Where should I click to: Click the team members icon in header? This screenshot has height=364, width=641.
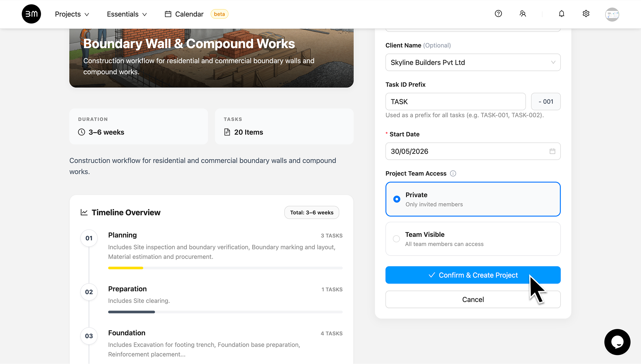coord(523,14)
